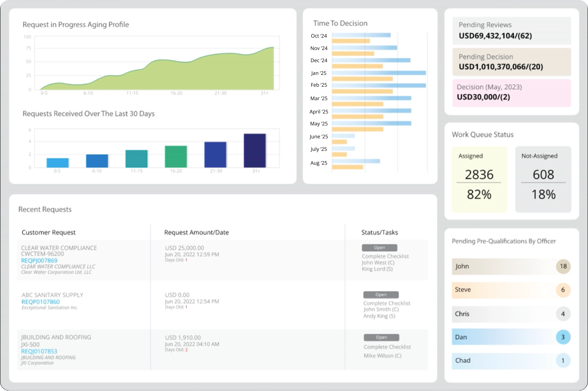This screenshot has height=391, width=588.
Task: Click Chris's count badge showing 4
Action: 563,314
